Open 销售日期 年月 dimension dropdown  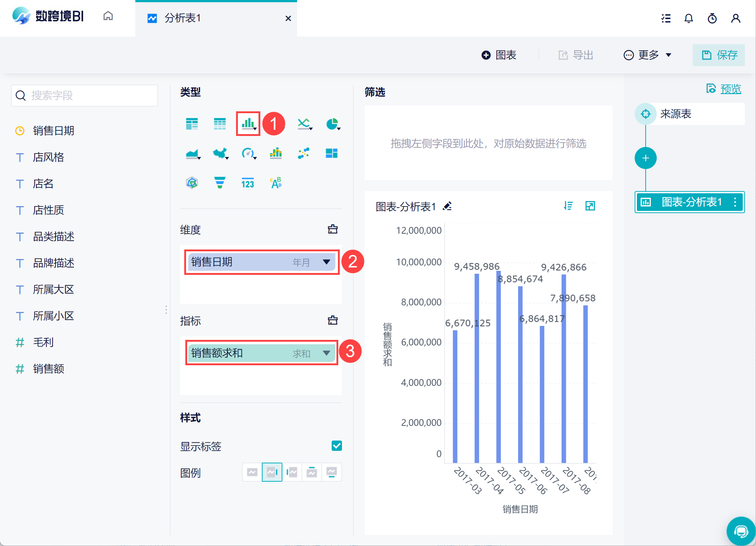(x=326, y=262)
